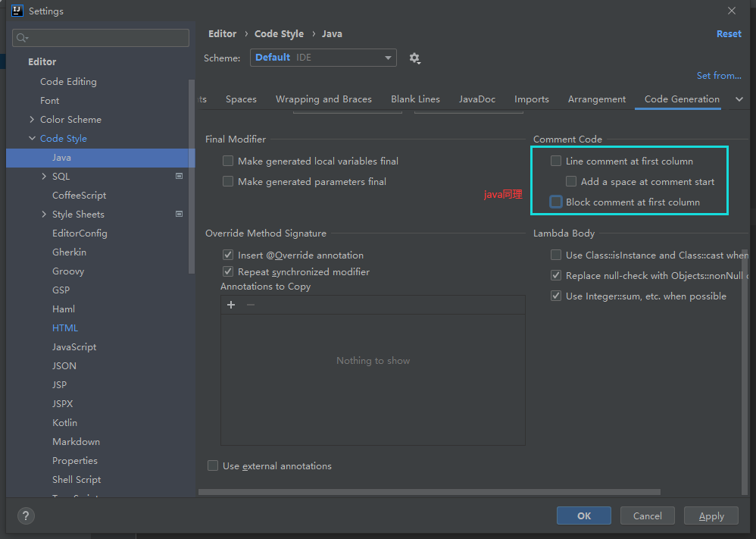
Task: Show hidden tabs with the chevron arrow
Action: (739, 99)
